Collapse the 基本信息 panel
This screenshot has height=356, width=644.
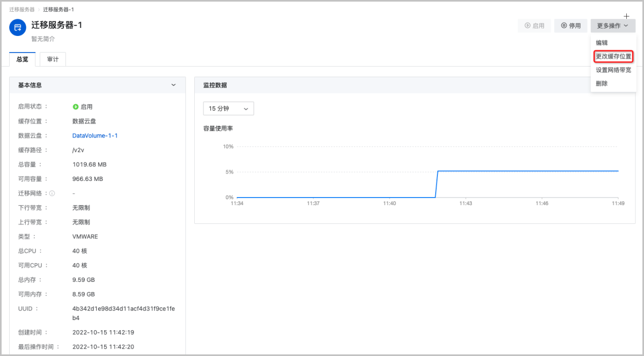[173, 85]
